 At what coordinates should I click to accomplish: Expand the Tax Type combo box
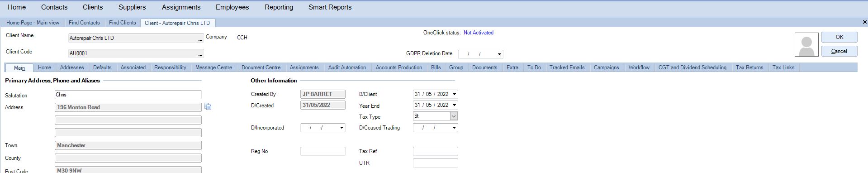tap(454, 116)
